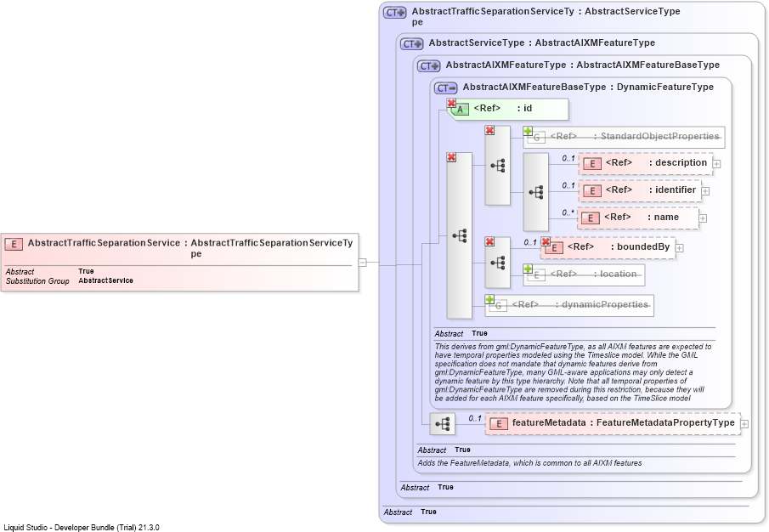
Task: Select the struck-through StandardObjectProperties label
Action: [x=635, y=136]
